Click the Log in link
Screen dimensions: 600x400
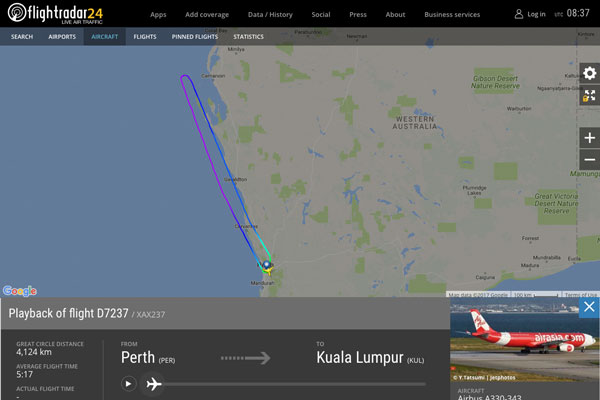pyautogui.click(x=536, y=14)
